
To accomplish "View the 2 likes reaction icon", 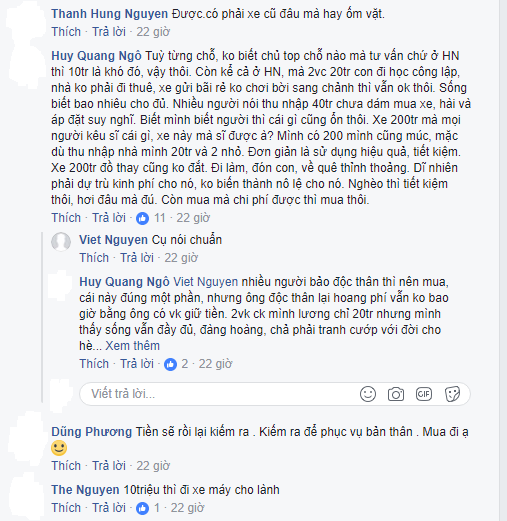I will coord(170,364).
